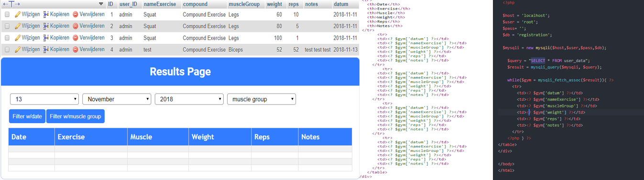The width and height of the screenshot is (644, 180).
Task: Click the pencil edit icon in row ID 1
Action: click(x=17, y=14)
